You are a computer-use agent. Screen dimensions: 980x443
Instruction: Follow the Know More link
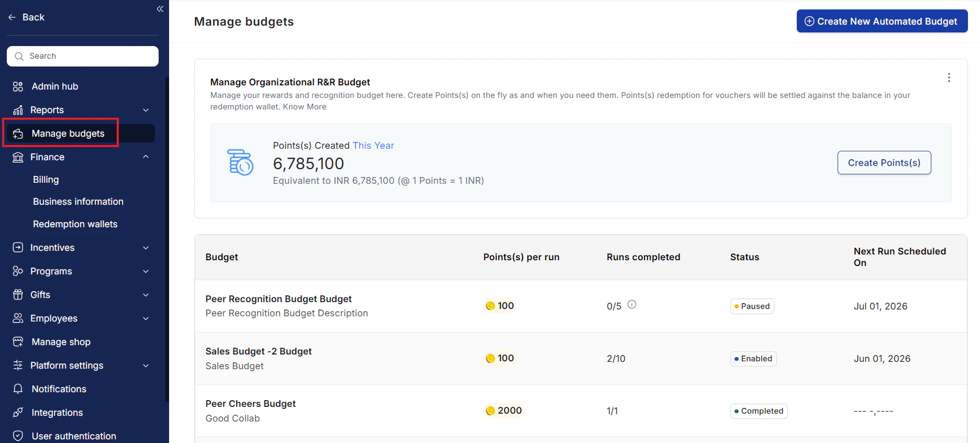pos(305,107)
